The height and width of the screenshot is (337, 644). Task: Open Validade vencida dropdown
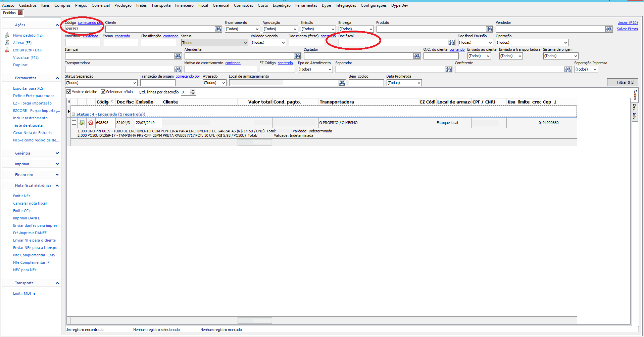pyautogui.click(x=268, y=43)
